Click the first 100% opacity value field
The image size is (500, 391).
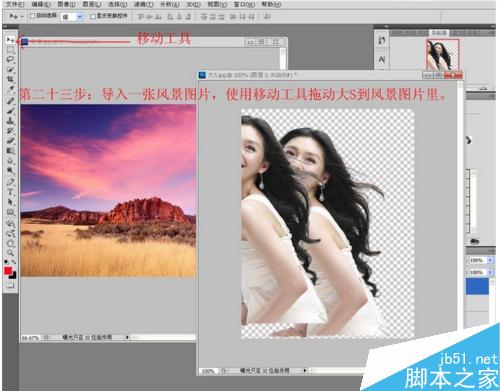(477, 260)
